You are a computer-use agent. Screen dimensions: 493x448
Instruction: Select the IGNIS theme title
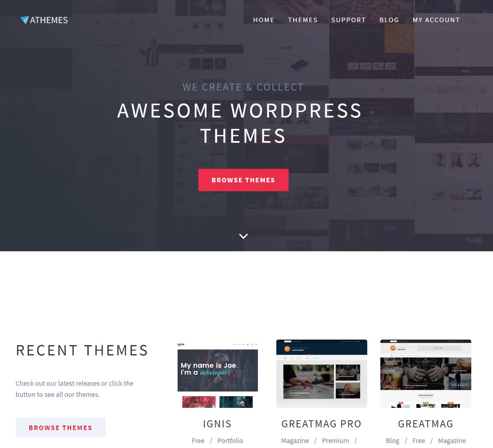[x=217, y=424]
